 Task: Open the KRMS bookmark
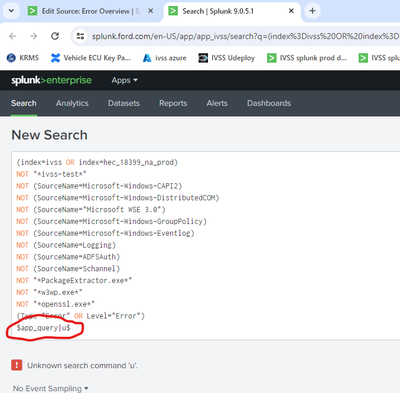pos(23,58)
